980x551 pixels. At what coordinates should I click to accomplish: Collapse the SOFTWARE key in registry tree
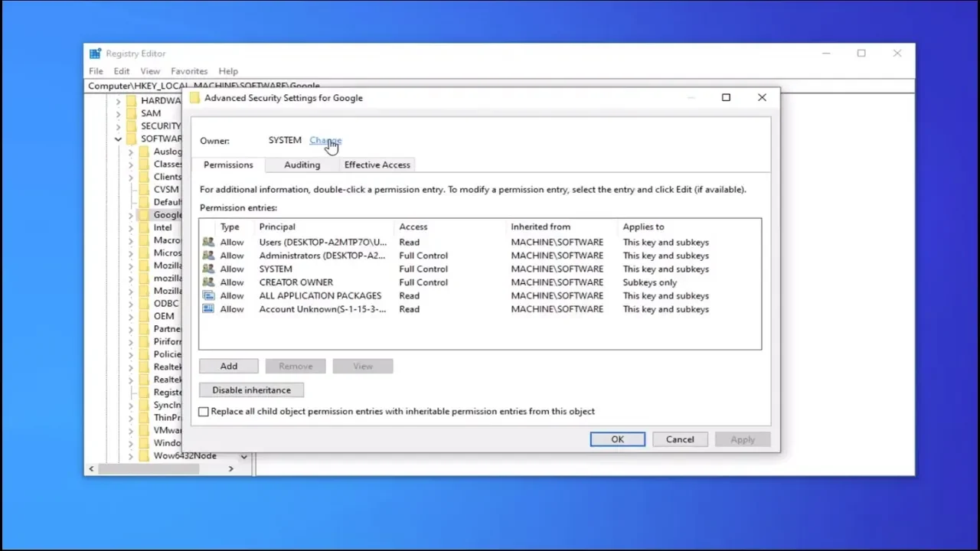click(118, 139)
